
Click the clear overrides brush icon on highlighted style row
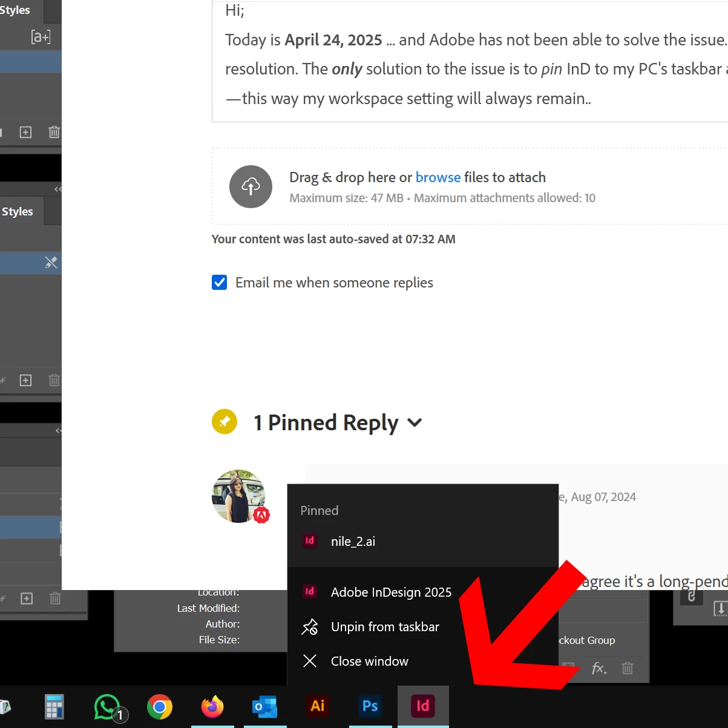[51, 263]
